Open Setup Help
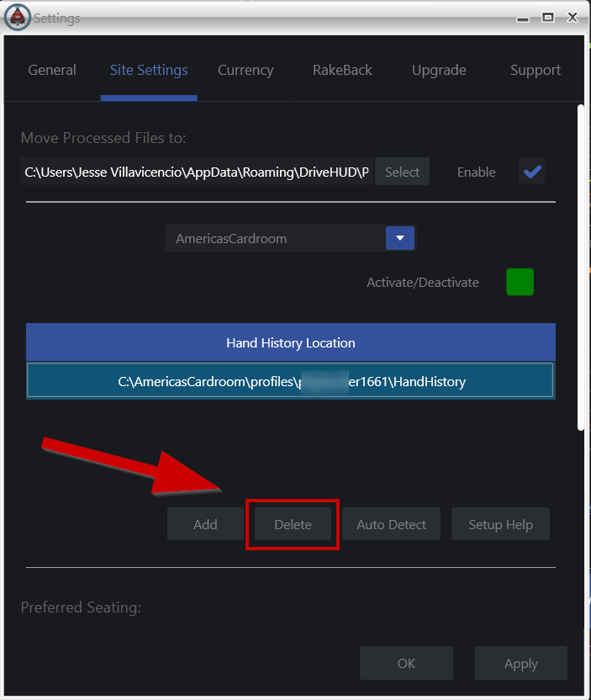Viewport: 591px width, 700px height. 500,523
